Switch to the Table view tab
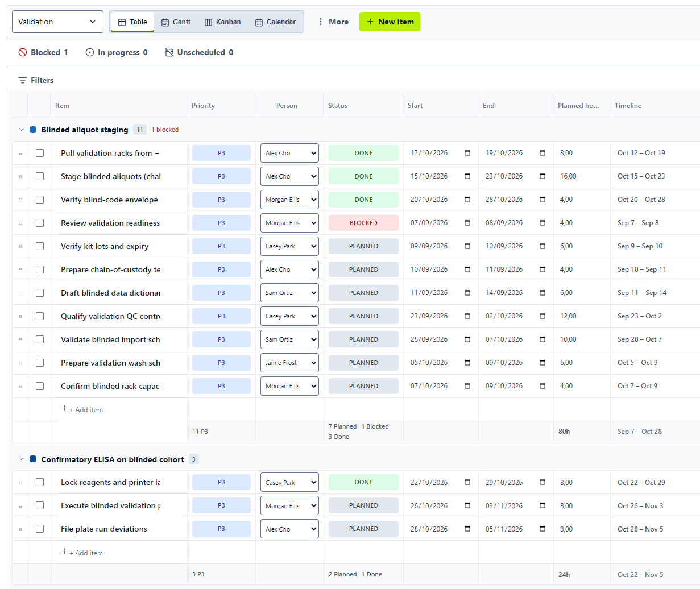This screenshot has width=700, height=589. [132, 22]
